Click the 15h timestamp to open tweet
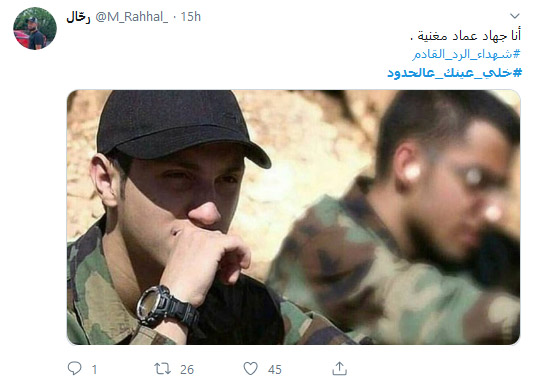 tap(190, 17)
